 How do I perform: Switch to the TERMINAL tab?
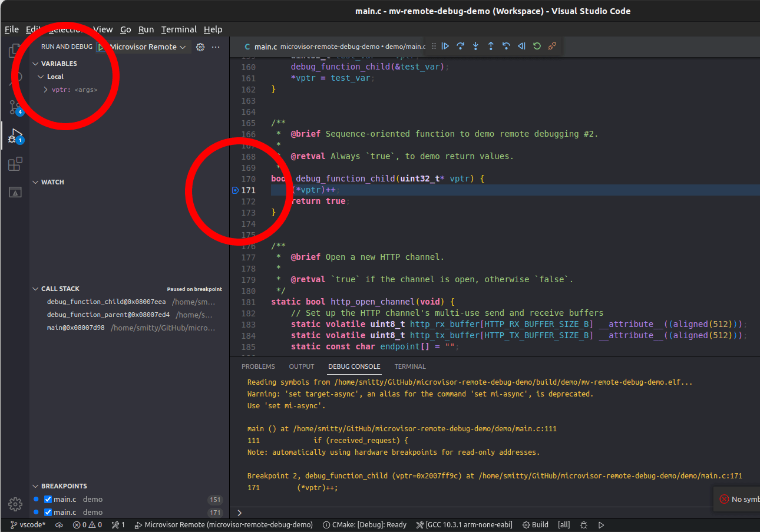409,366
